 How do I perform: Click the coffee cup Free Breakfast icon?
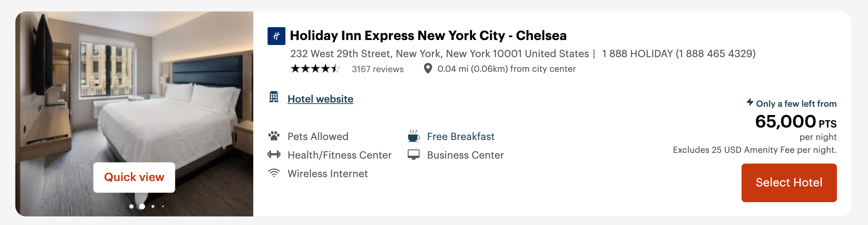coord(413,136)
